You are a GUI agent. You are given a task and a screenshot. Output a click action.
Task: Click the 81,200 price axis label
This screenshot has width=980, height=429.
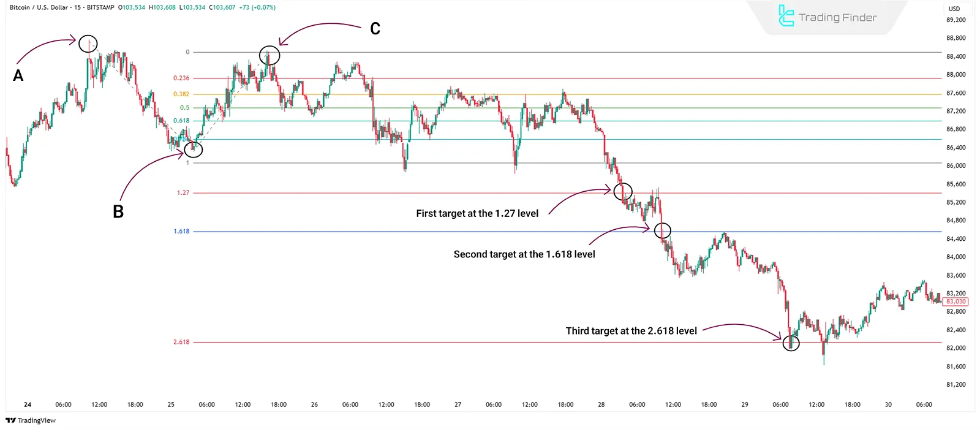point(956,385)
